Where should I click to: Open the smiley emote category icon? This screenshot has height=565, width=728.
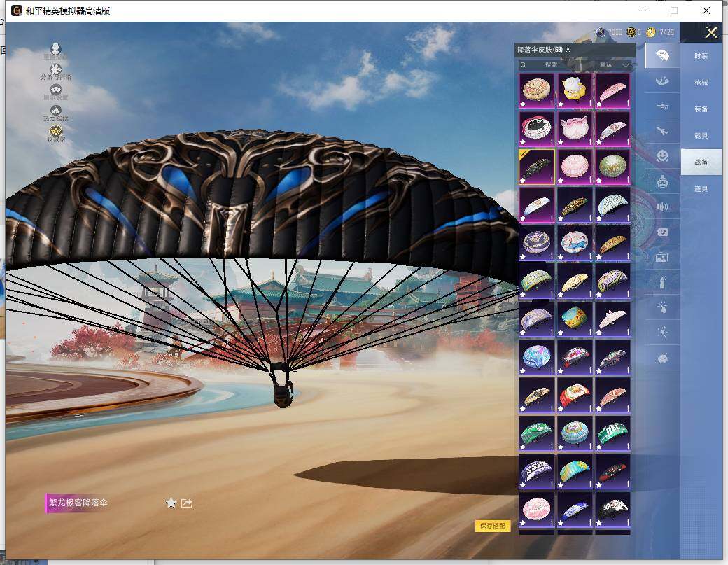pos(662,155)
